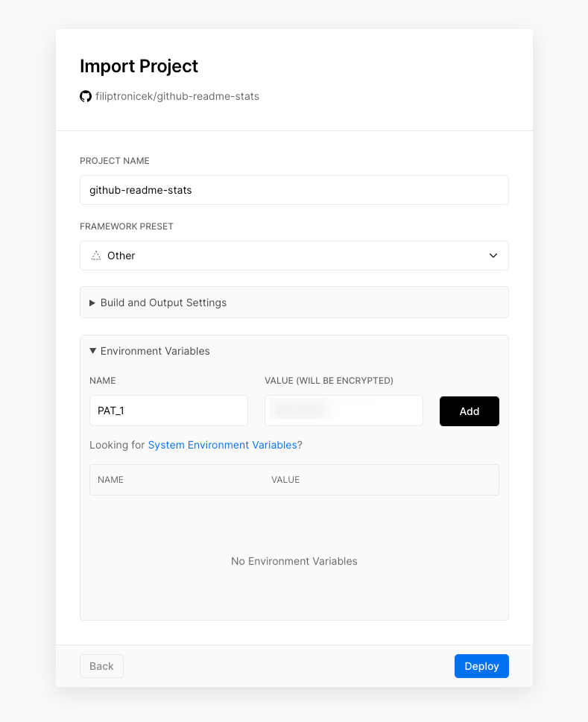
Task: Click the NAME column header in variables table
Action: coord(110,480)
